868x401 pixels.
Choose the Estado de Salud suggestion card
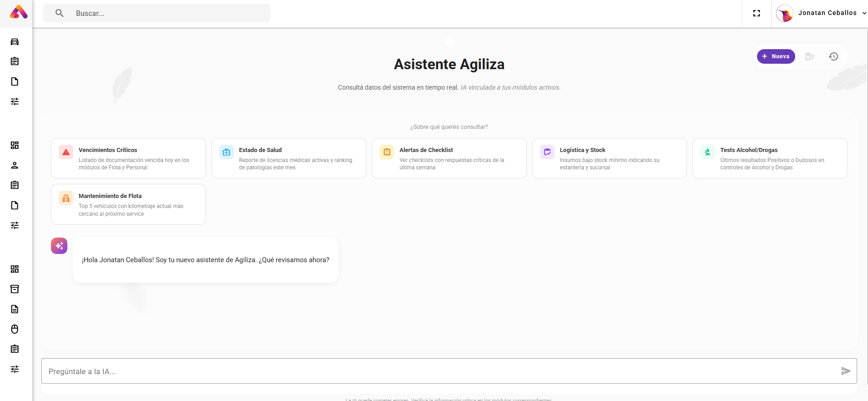(288, 158)
